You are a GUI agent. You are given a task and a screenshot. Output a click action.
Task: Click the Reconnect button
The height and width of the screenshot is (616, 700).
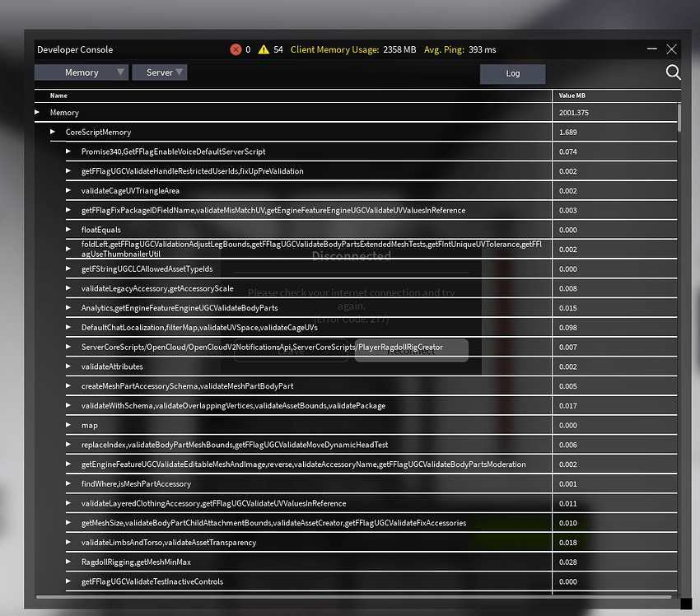pyautogui.click(x=411, y=349)
